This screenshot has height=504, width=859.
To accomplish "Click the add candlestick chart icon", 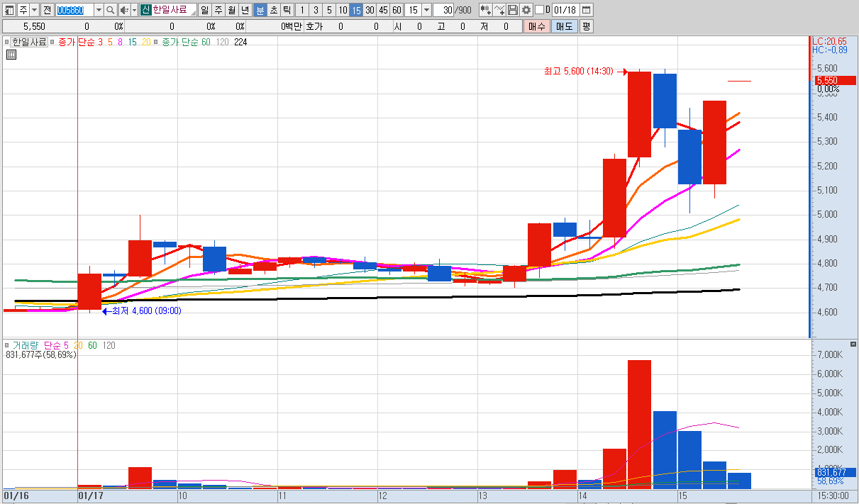I will point(485,10).
